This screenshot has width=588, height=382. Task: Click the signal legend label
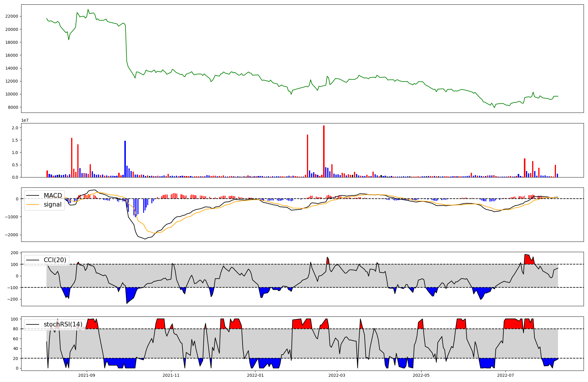pos(53,205)
